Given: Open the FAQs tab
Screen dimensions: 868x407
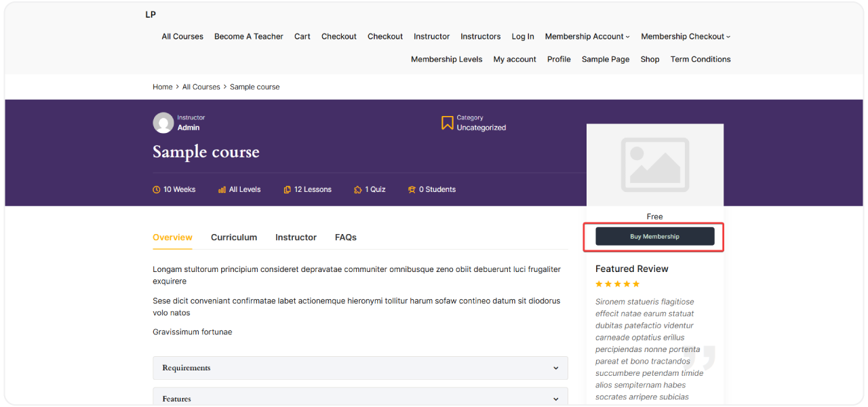Looking at the screenshot, I should coord(346,237).
